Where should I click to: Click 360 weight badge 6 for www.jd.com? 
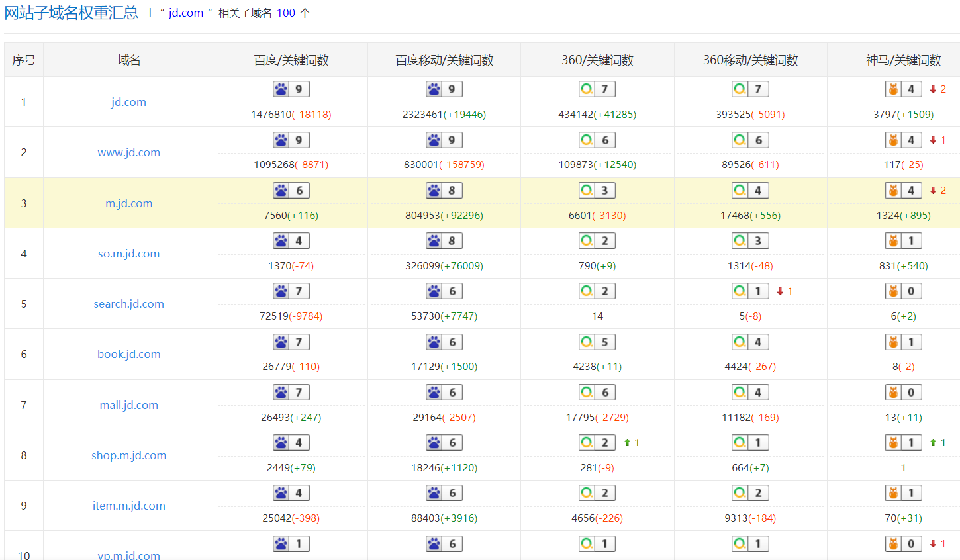click(597, 140)
